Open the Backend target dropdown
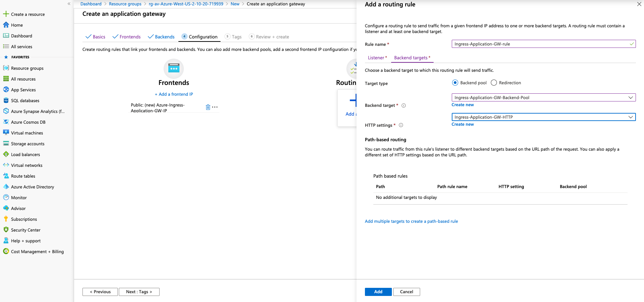644x302 pixels. tap(543, 97)
